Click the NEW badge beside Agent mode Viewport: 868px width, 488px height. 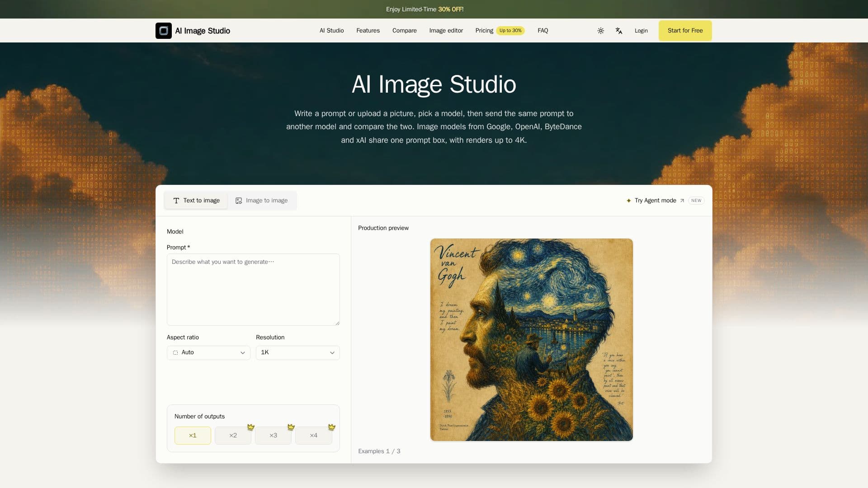tap(696, 201)
